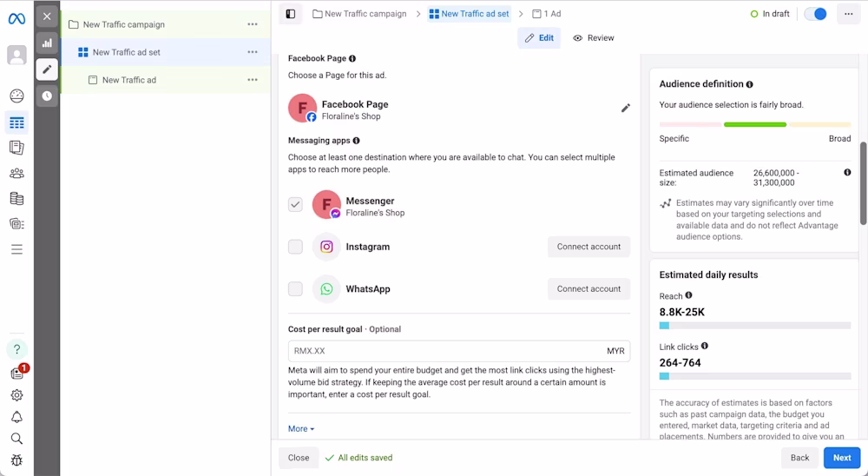Switch to the Review tab
Image resolution: width=868 pixels, height=476 pixels.
[594, 37]
